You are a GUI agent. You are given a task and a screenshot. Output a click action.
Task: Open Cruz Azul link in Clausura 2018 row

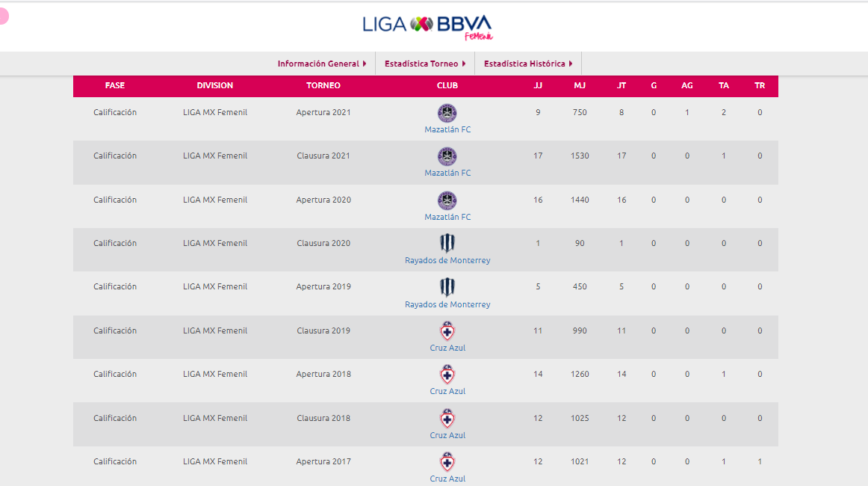[447, 436]
